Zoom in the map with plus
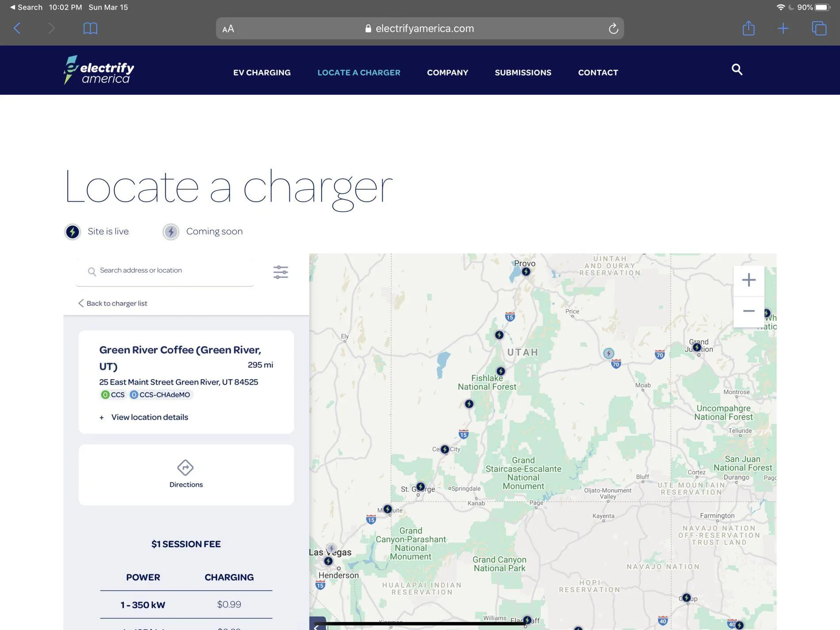Screen dimensions: 840x630 point(748,280)
